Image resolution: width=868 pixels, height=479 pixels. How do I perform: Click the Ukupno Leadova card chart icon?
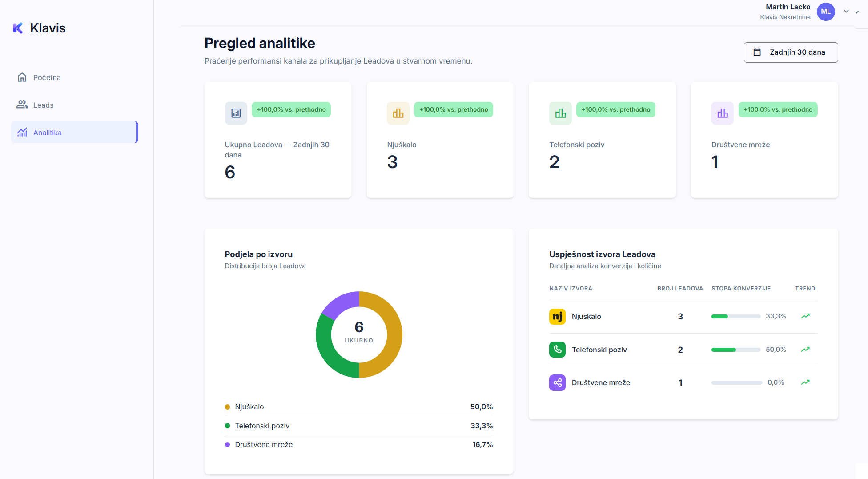(236, 113)
